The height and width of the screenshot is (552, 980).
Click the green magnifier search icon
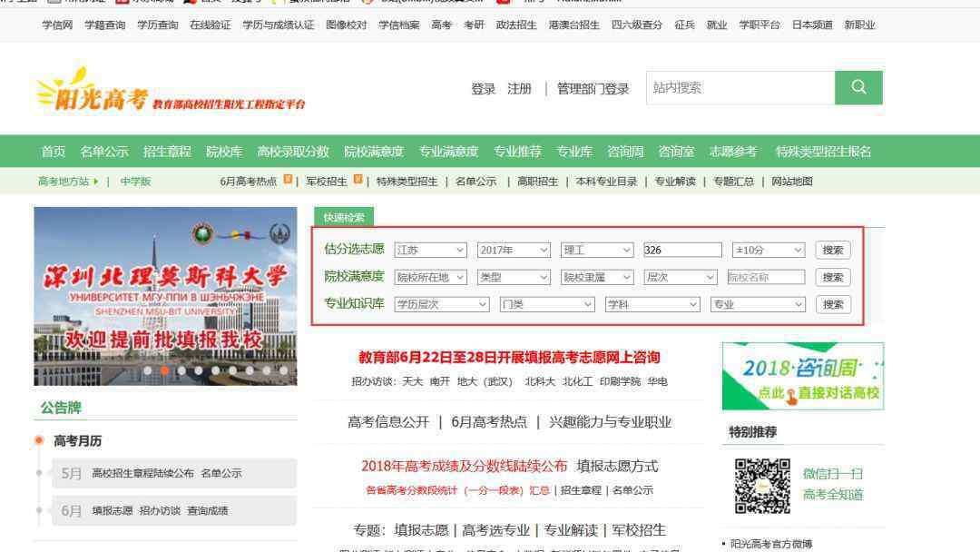click(x=858, y=87)
